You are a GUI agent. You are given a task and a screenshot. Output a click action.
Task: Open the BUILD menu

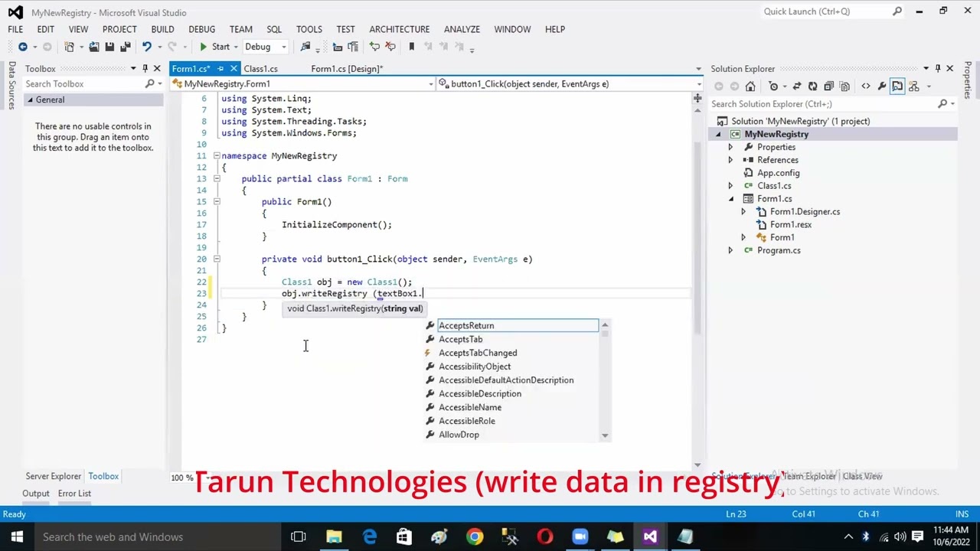pos(162,29)
